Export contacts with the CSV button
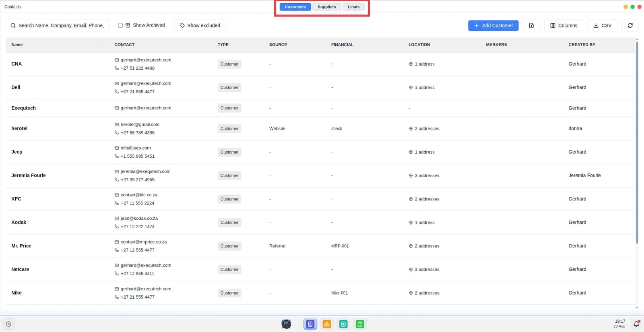The image size is (644, 332). tap(602, 25)
